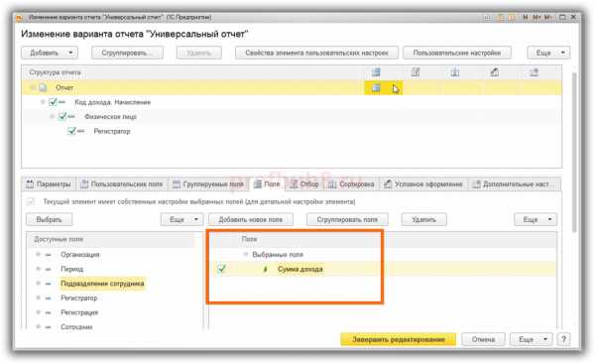Toggle the Текущий элемент имеет собственные настройки checkbox
The image size is (595, 364).
[31, 201]
